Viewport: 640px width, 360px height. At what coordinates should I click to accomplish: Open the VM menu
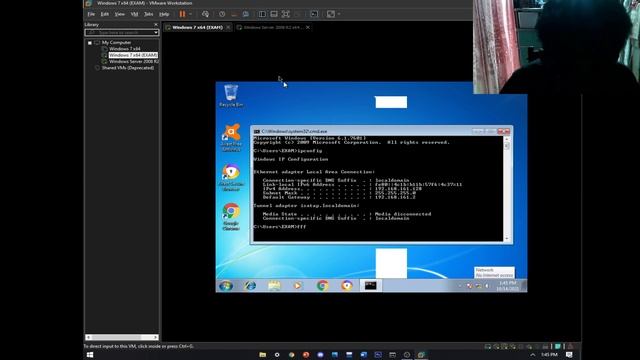134,14
